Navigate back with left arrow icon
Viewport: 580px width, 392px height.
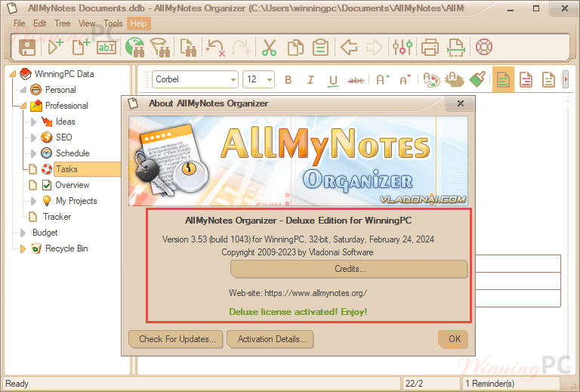pos(349,48)
